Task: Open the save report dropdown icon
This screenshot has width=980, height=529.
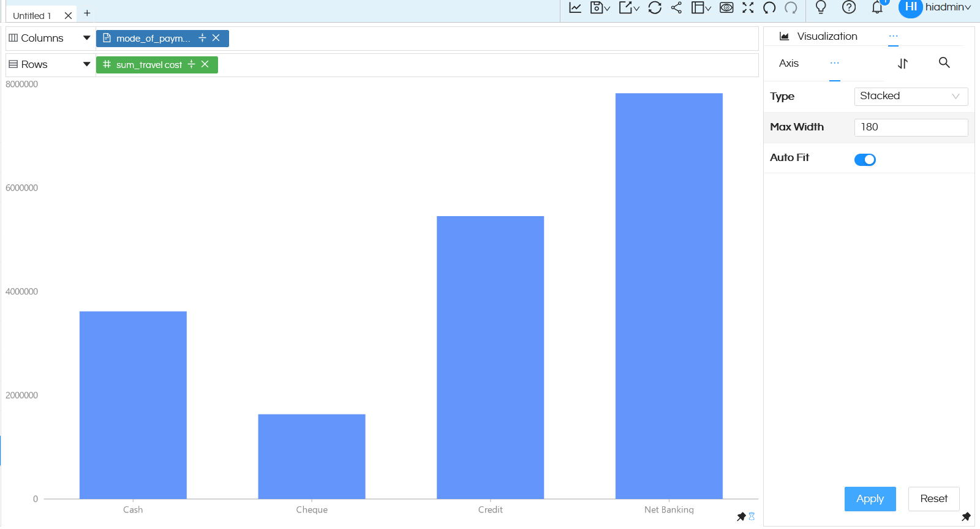Action: click(x=600, y=7)
